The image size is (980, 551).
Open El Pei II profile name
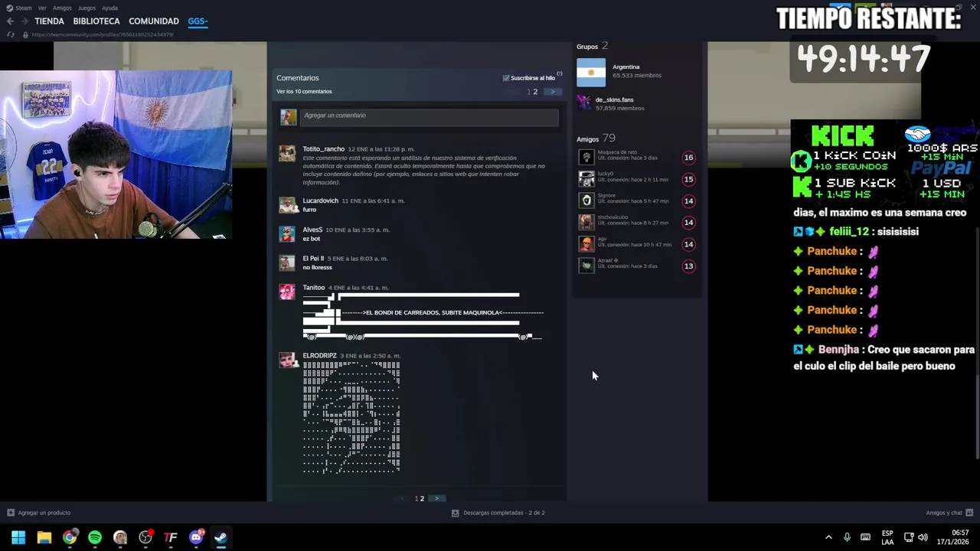(313, 259)
